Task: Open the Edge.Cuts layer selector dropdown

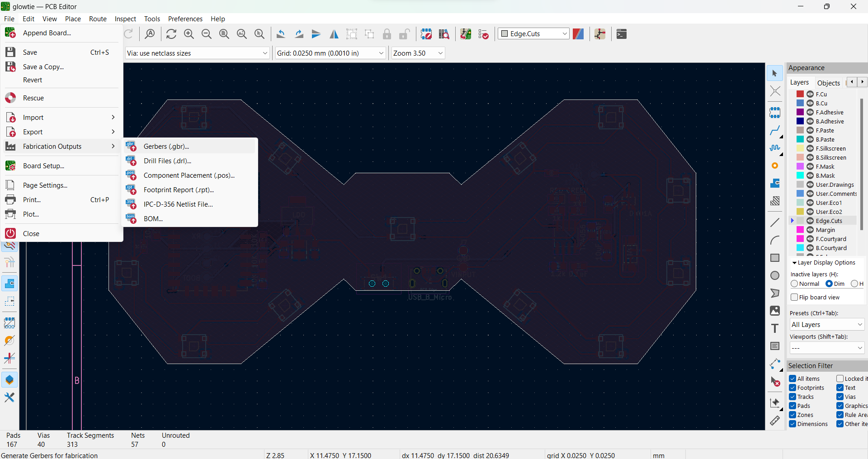Action: tap(533, 34)
